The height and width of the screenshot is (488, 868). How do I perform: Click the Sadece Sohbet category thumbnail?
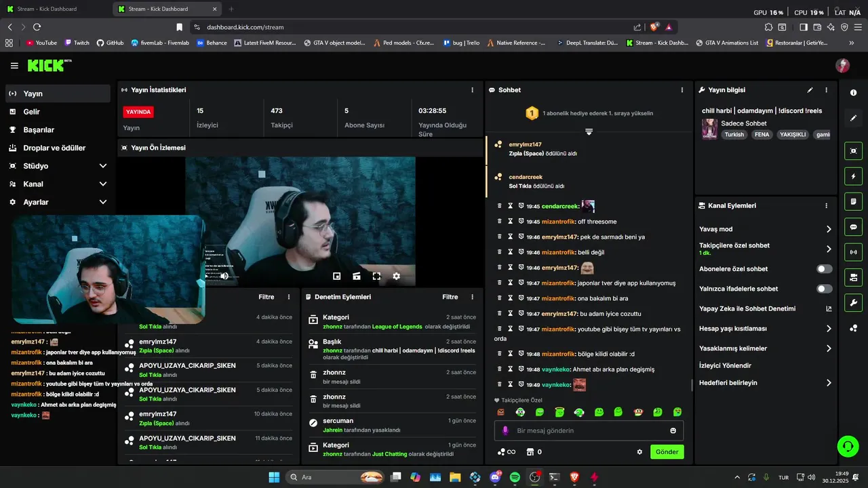tap(709, 129)
